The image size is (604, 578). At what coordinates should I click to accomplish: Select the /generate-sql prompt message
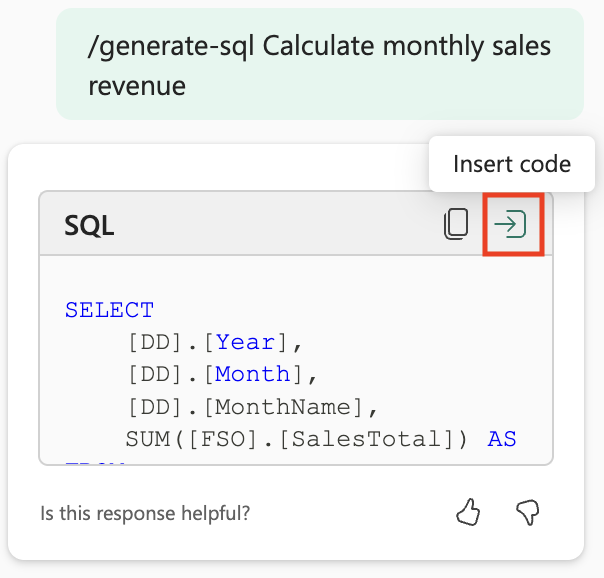(320, 64)
